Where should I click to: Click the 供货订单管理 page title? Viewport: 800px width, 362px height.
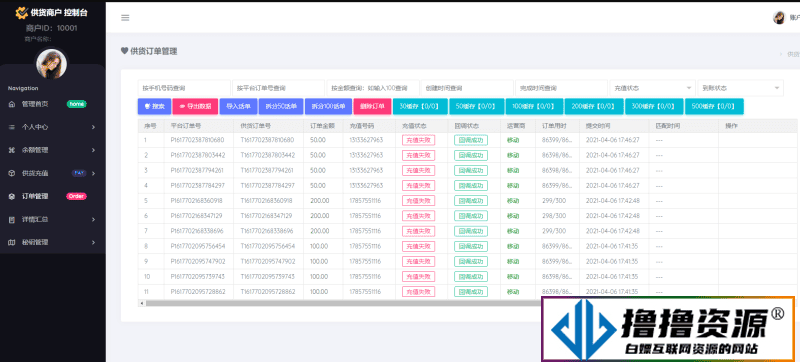pos(154,51)
